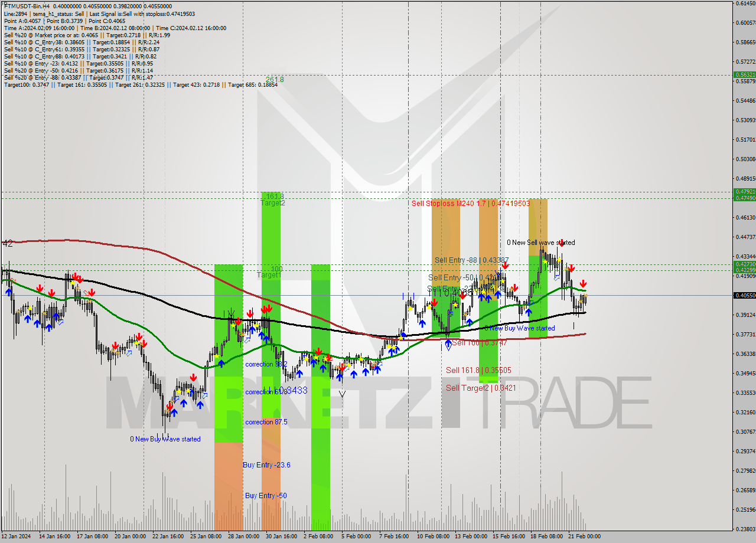This screenshot has height=543, width=756.
Task: Click the 'Sell %10 @ Entry -23: 0.4132' line
Action: tap(79, 63)
